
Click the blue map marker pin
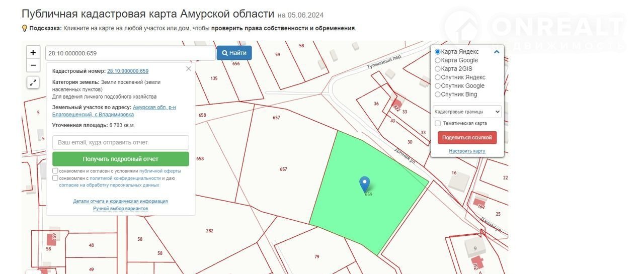[365, 185]
